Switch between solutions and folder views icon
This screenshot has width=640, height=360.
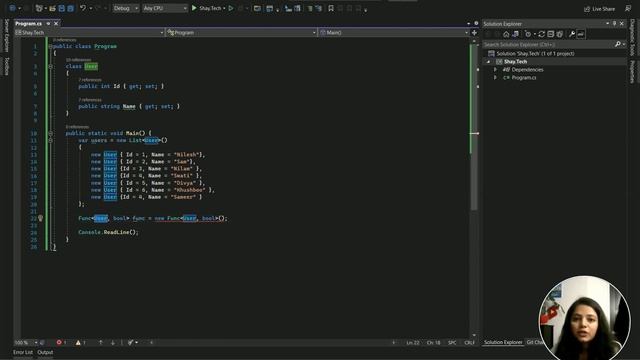516,34
